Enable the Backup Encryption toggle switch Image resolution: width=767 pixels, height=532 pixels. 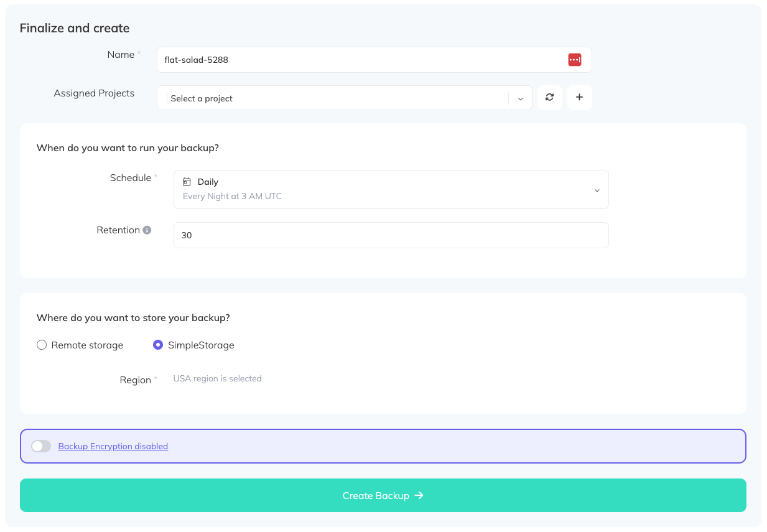[41, 446]
